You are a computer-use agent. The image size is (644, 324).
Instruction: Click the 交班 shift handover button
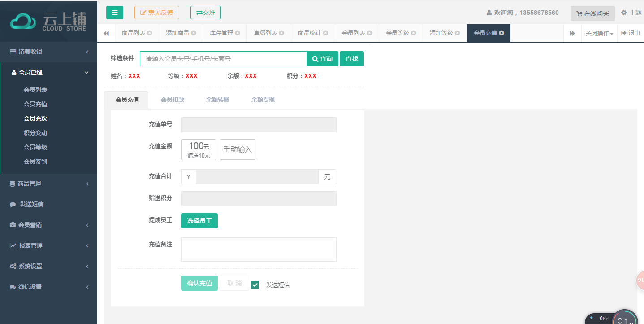[206, 13]
